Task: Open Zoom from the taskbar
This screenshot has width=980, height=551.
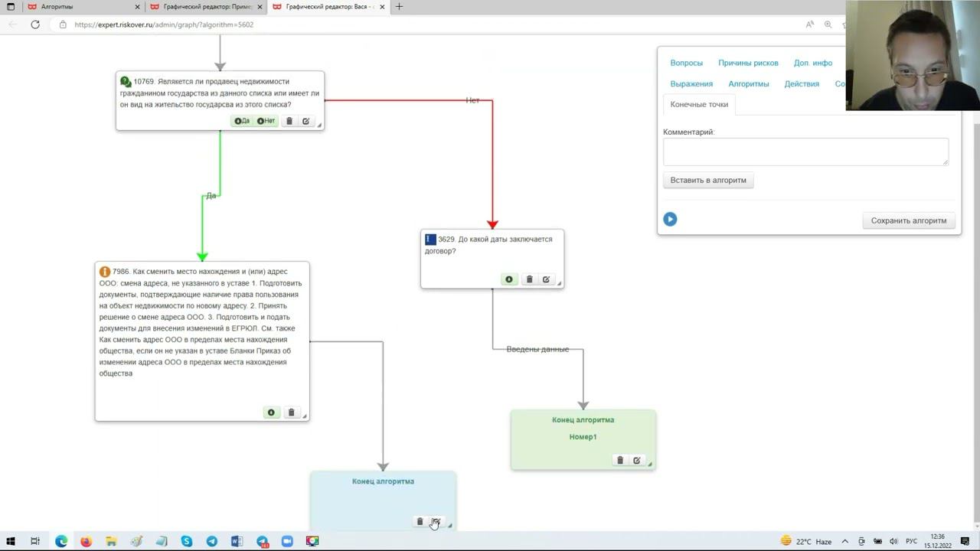Action: point(287,541)
